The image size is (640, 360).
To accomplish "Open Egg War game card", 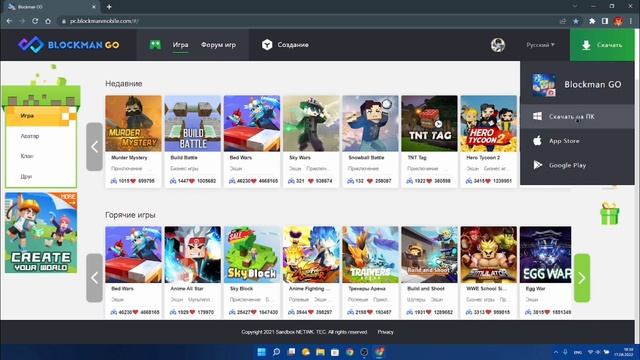I will 545,273.
